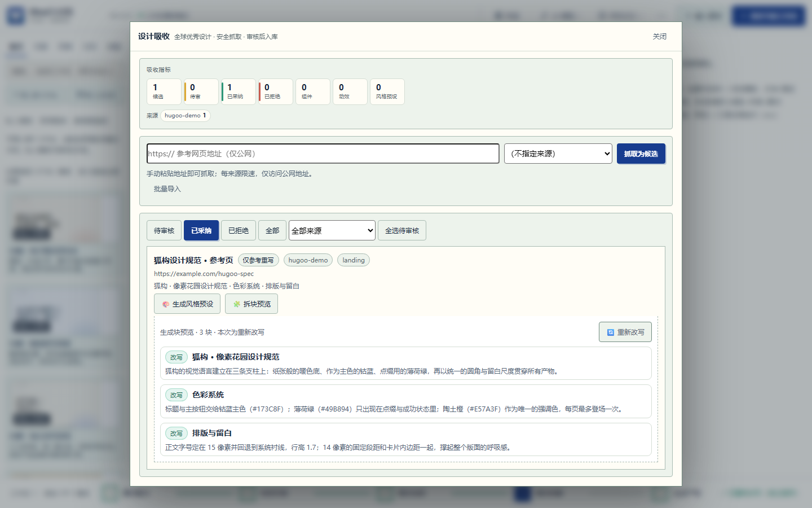Image resolution: width=812 pixels, height=508 pixels.
Task: Click the 候选 metric card
Action: click(164, 91)
